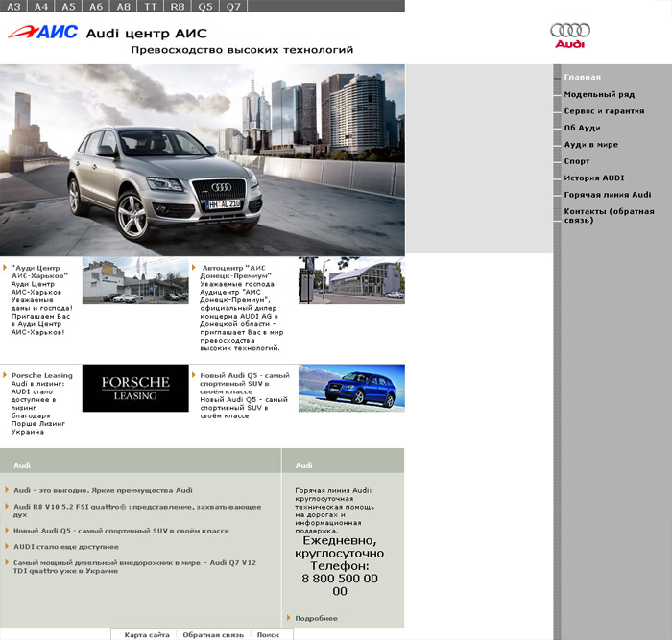This screenshot has height=640, width=672.
Task: Click orange arrow next to Подробнее
Action: (289, 618)
